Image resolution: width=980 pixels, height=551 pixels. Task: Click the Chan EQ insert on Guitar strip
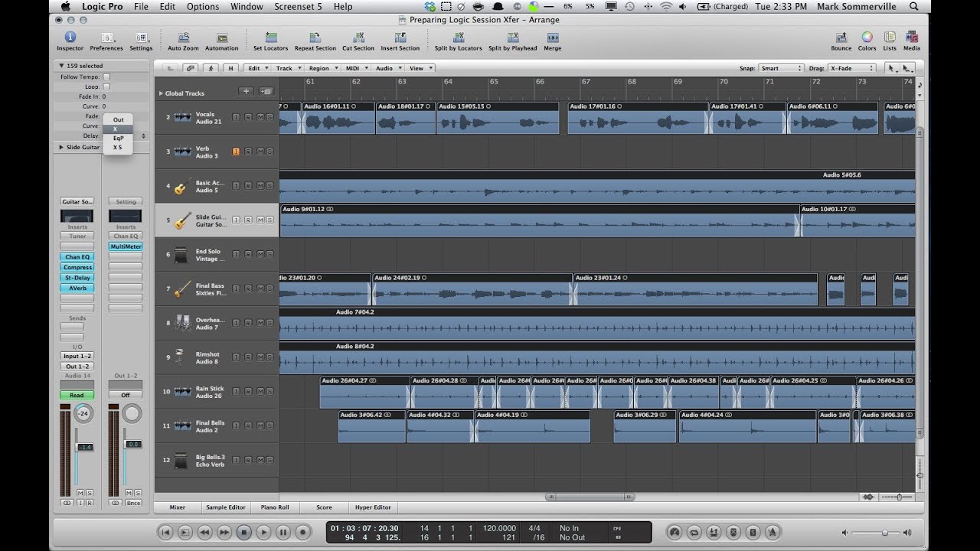(77, 257)
